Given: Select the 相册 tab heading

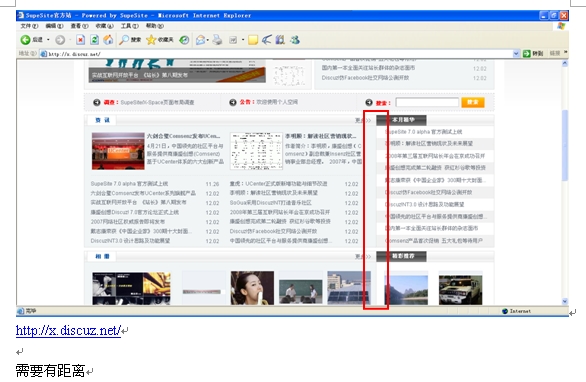Looking at the screenshot, I should click(102, 256).
